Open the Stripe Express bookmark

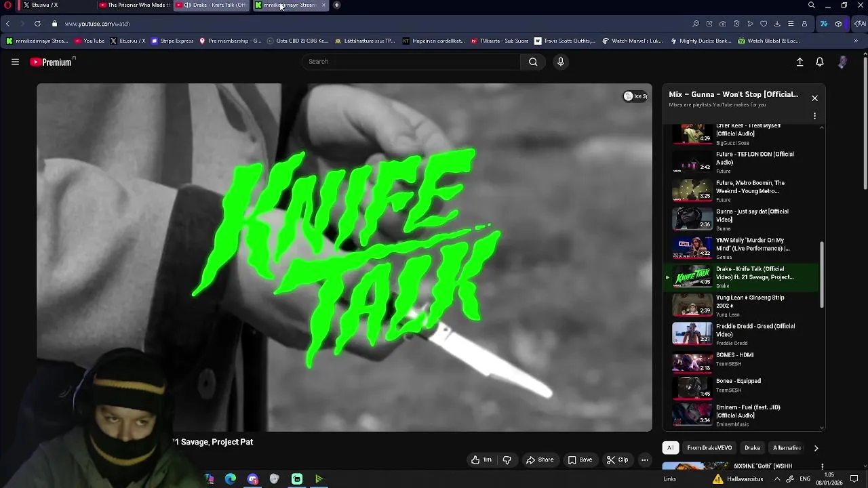tap(172, 41)
